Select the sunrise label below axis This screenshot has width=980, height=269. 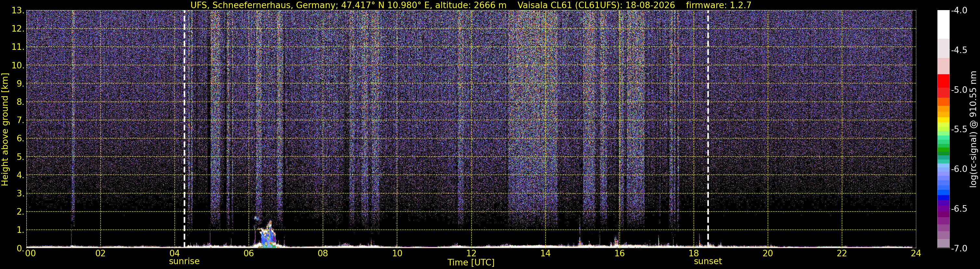(x=184, y=262)
